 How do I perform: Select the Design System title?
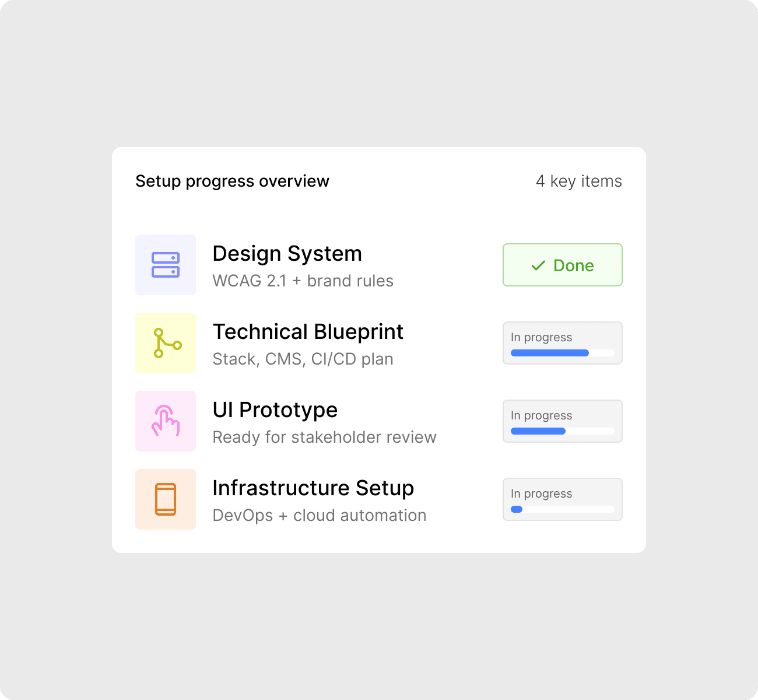[287, 254]
